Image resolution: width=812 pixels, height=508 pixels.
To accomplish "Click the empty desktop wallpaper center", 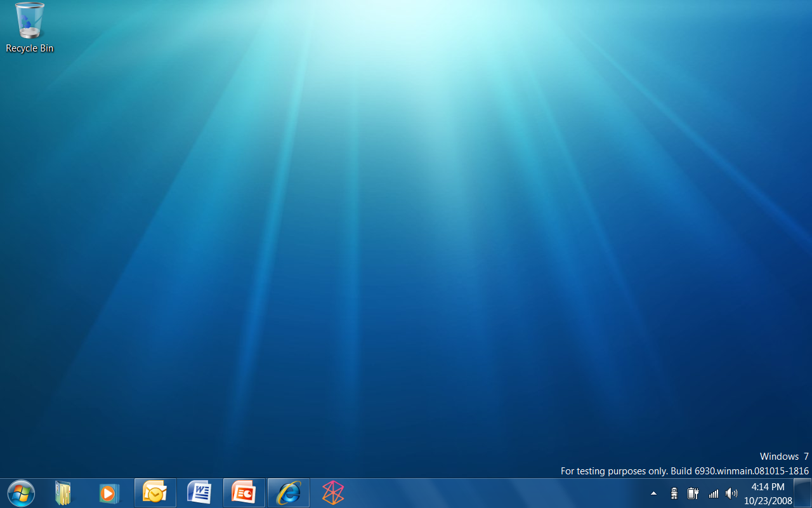I will pyautogui.click(x=406, y=254).
